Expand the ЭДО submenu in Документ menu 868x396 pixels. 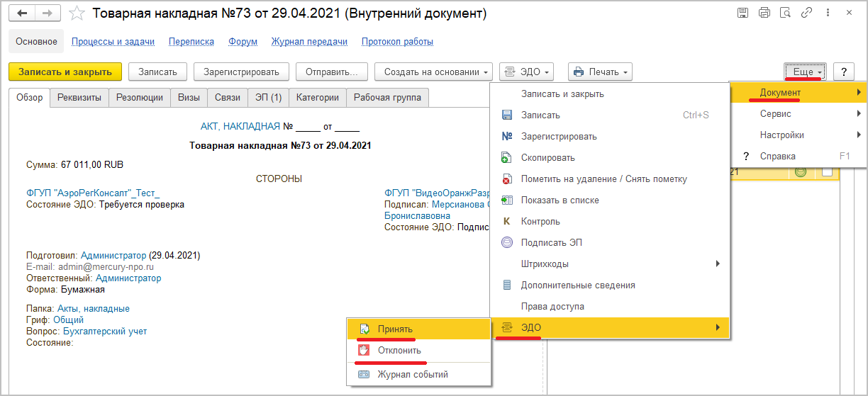610,327
